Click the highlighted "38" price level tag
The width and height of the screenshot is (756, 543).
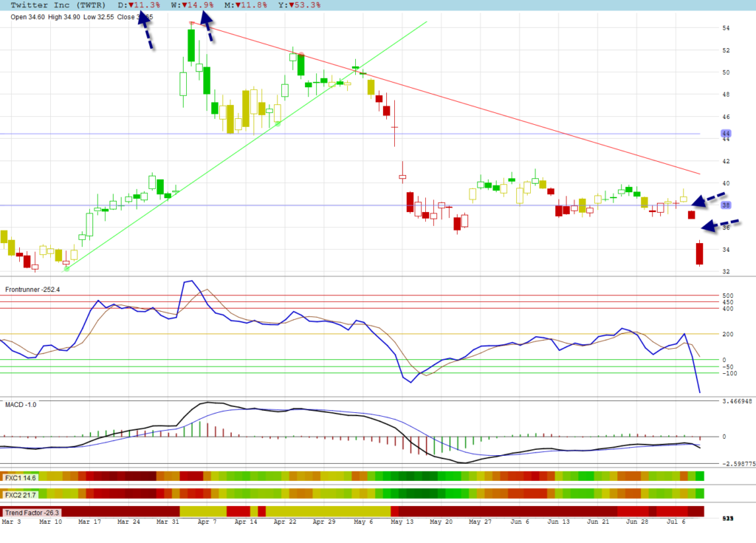(726, 205)
